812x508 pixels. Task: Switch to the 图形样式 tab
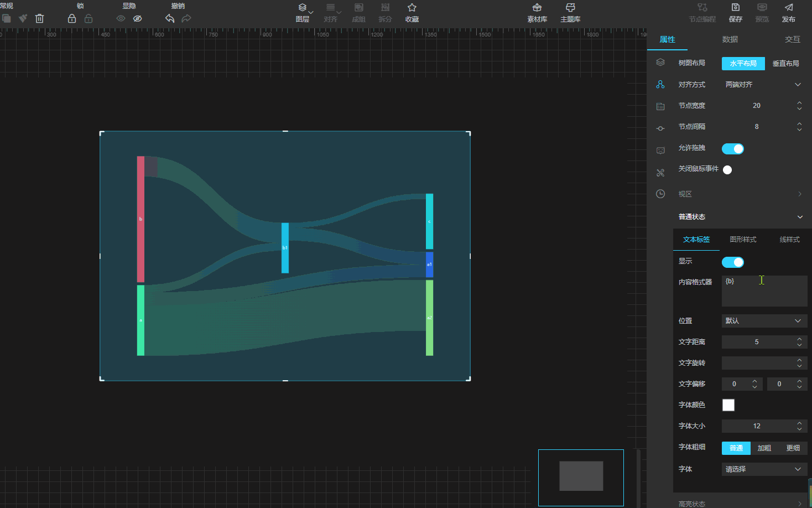[743, 240]
